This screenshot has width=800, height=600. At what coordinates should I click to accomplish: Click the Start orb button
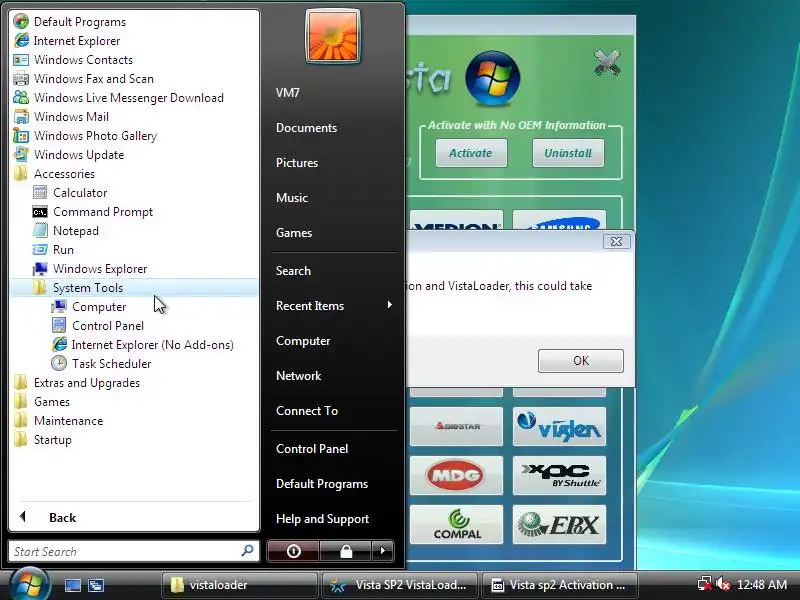[x=29, y=584]
